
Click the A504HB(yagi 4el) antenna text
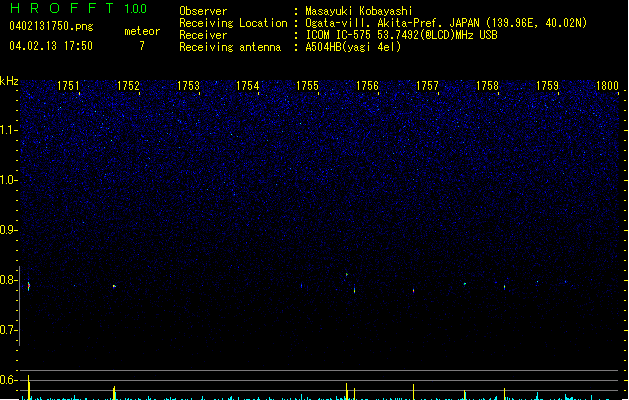pos(353,47)
